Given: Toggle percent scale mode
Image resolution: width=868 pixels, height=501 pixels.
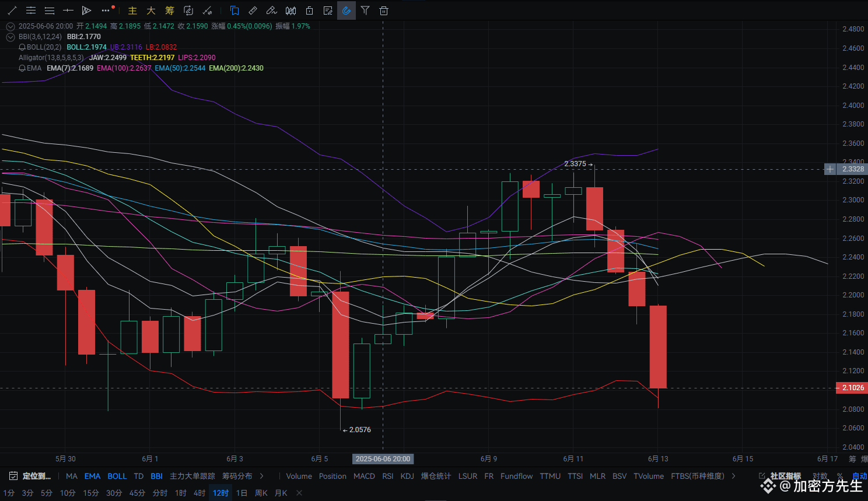Looking at the screenshot, I should 840,476.
